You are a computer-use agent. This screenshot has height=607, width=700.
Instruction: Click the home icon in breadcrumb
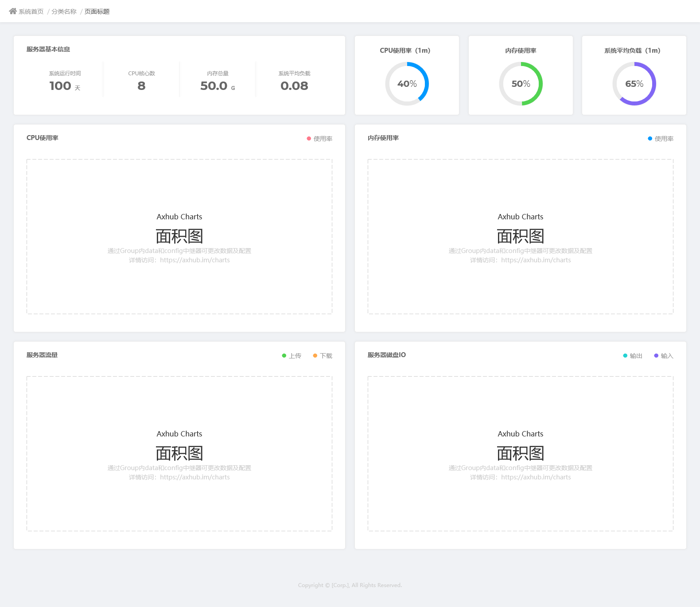[x=13, y=11]
